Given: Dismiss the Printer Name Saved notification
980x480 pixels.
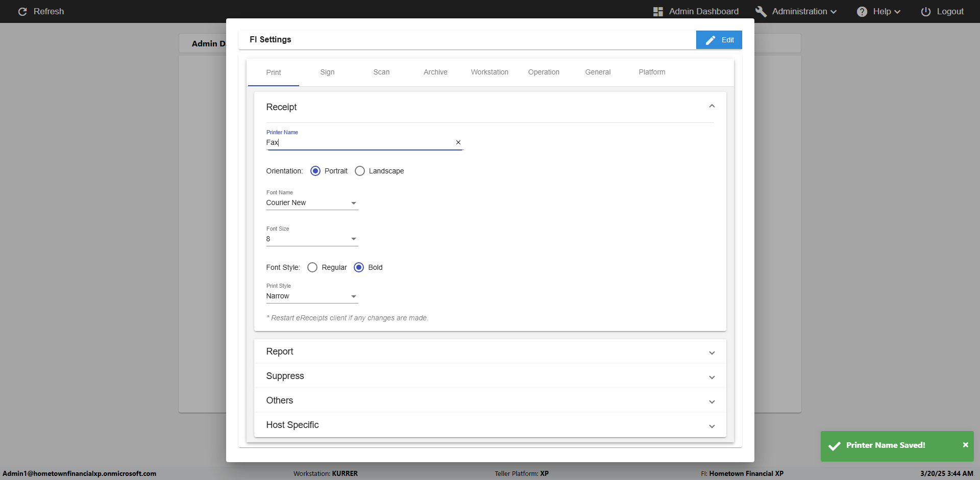Looking at the screenshot, I should pos(965,445).
